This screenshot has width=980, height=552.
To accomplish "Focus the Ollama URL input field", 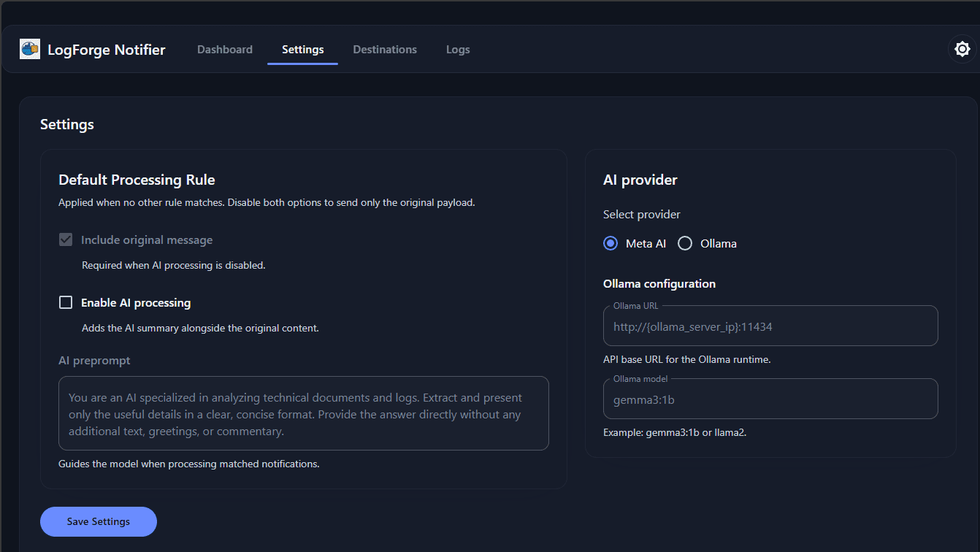I will (x=770, y=326).
